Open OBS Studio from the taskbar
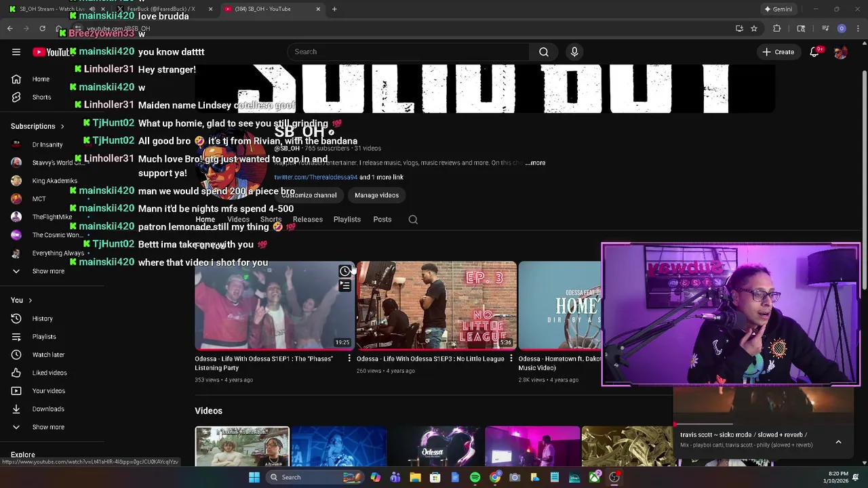868x488 pixels. (614, 477)
